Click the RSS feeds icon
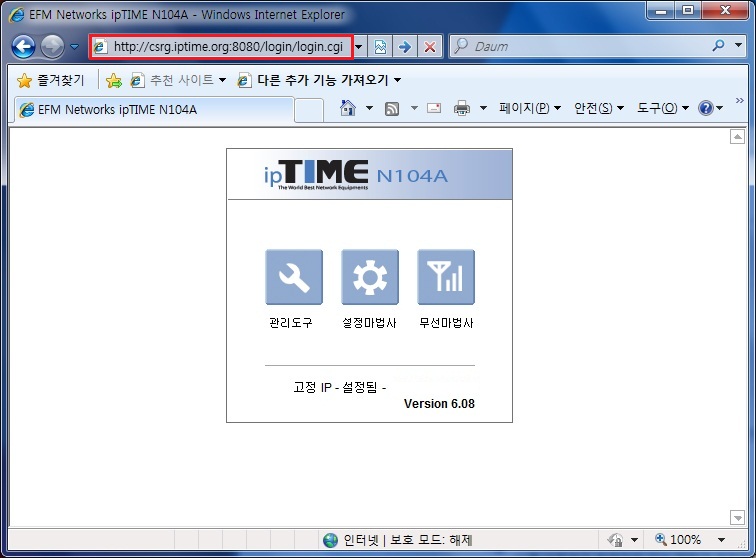This screenshot has height=558, width=756. pos(392,109)
